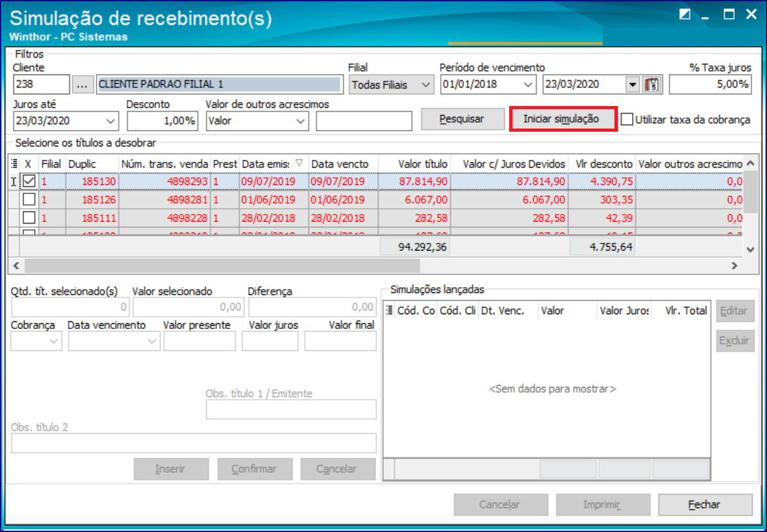Check the checkbox for duplicata 185126
This screenshot has width=767, height=532.
click(30, 199)
